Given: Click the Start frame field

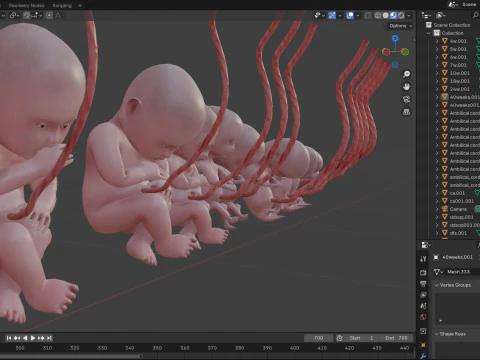Looking at the screenshot, I should click(361, 338).
